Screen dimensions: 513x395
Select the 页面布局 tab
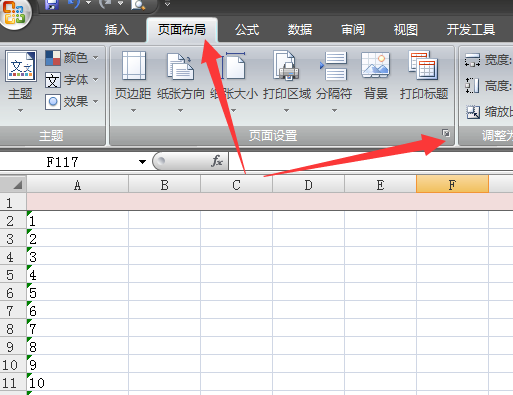point(182,30)
